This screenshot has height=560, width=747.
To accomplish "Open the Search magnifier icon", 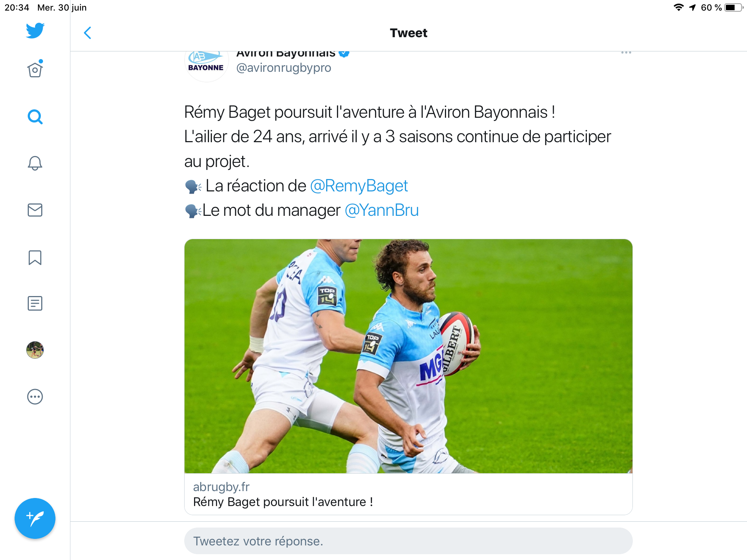I will click(35, 117).
